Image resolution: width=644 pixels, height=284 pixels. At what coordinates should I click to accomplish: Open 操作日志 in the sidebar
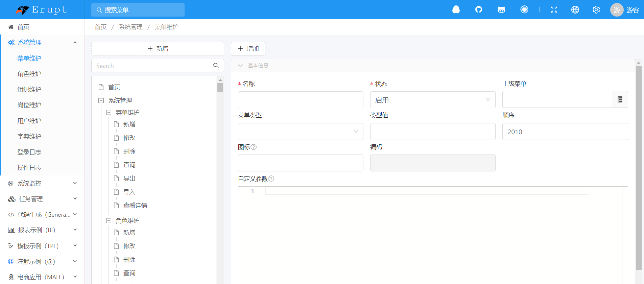29,168
